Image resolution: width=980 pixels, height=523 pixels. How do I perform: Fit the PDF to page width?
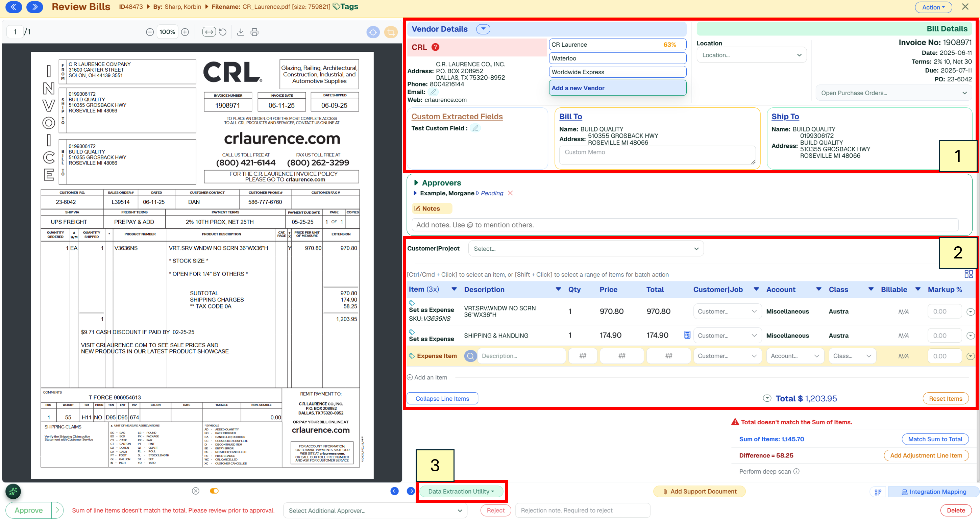[x=209, y=32]
